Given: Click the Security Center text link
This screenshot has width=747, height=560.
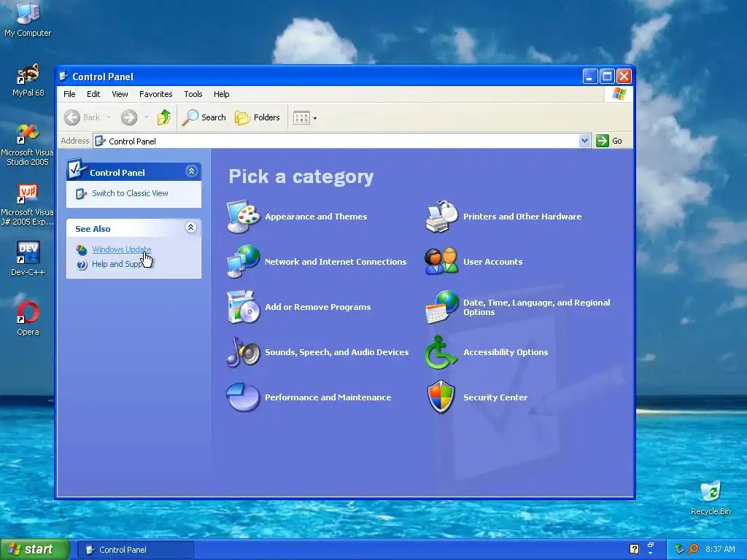Looking at the screenshot, I should coord(495,397).
